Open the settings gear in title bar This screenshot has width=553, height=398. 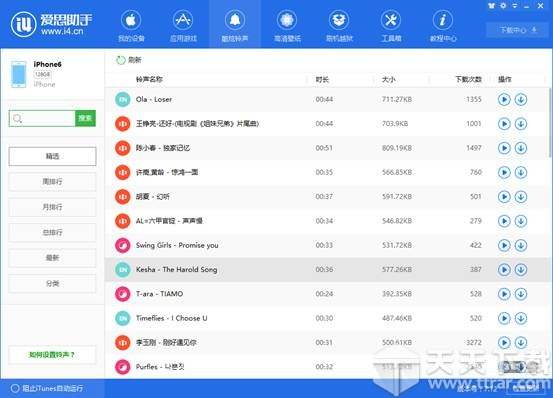click(503, 5)
